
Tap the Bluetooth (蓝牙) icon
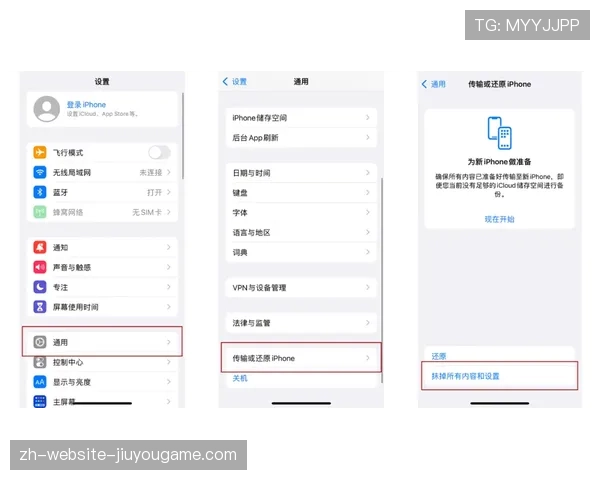[40, 192]
